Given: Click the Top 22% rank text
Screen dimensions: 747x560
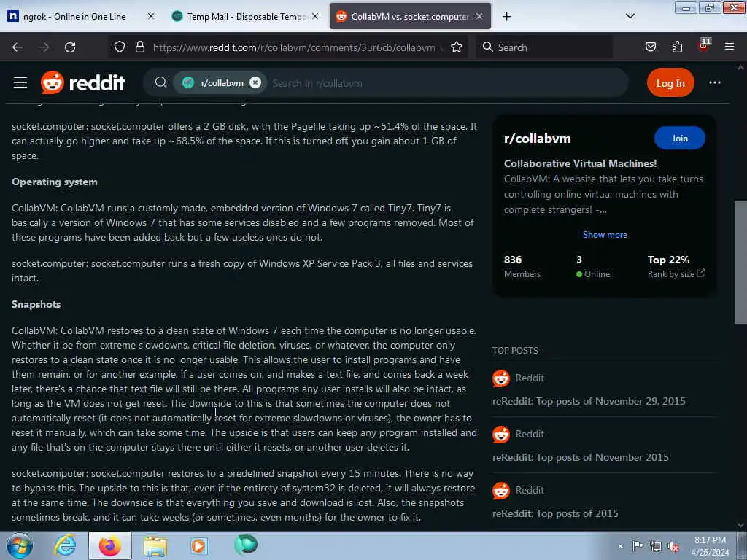Looking at the screenshot, I should click(668, 260).
